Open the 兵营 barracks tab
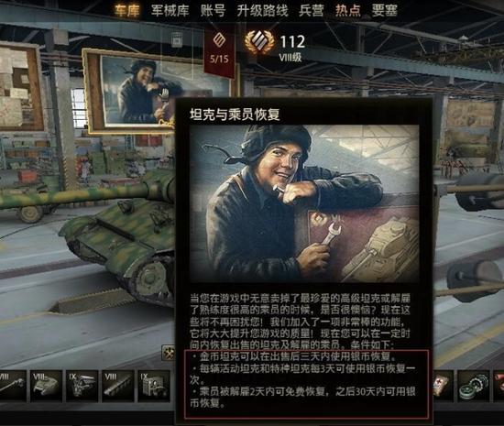 [312, 11]
